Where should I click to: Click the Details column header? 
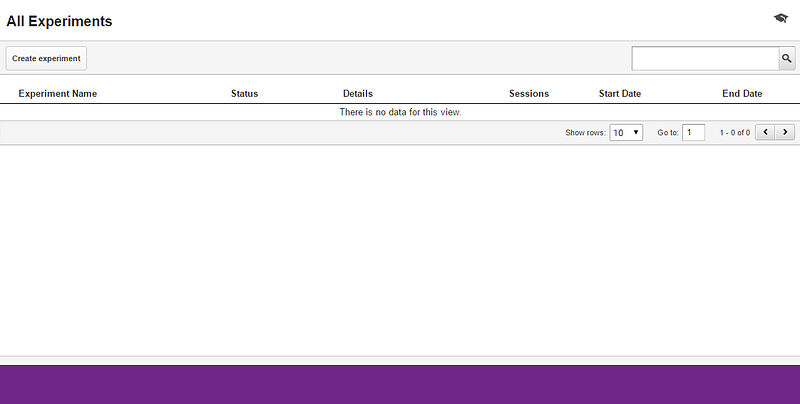click(x=358, y=94)
